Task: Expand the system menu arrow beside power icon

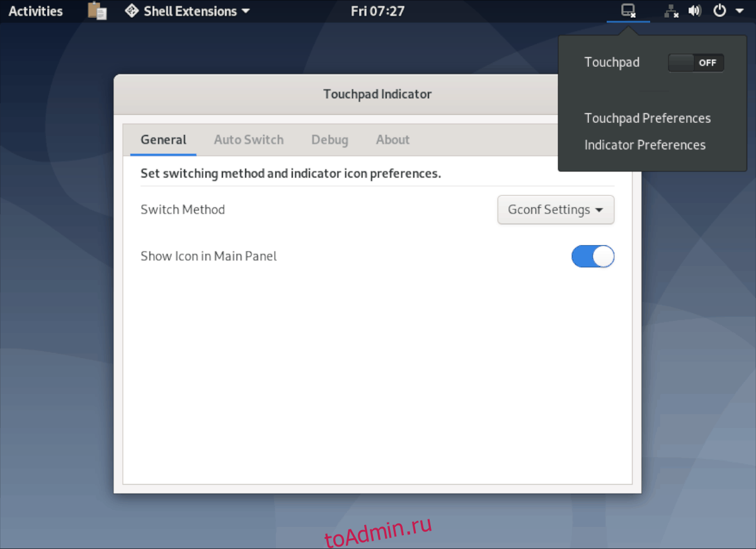Action: coord(740,11)
